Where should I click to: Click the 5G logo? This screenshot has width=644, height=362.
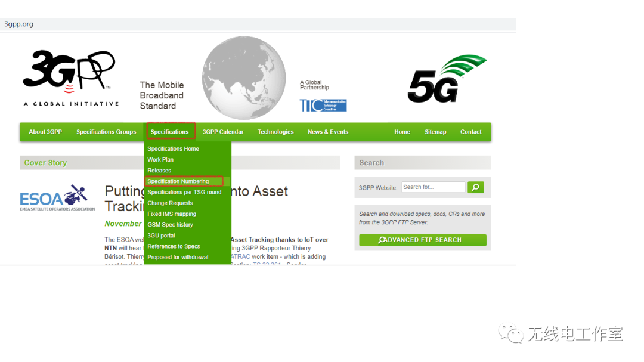pyautogui.click(x=447, y=79)
